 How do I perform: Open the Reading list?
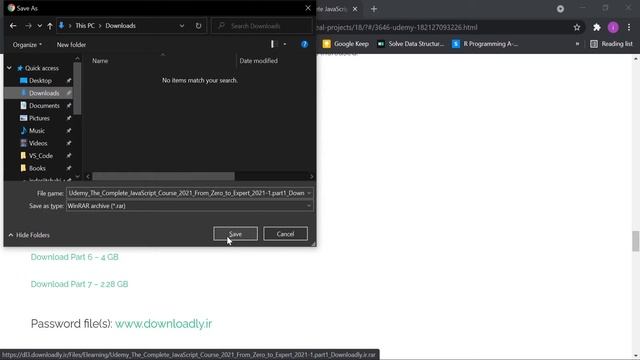(611, 44)
